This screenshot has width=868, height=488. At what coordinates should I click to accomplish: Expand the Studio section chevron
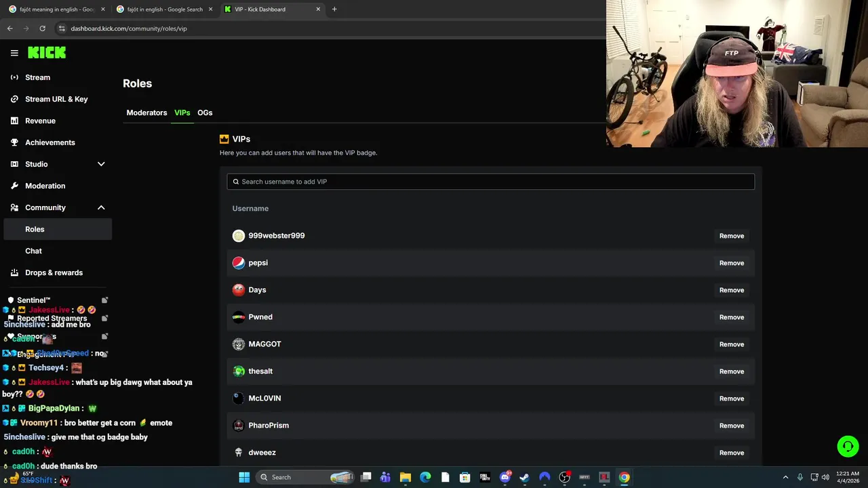[101, 164]
